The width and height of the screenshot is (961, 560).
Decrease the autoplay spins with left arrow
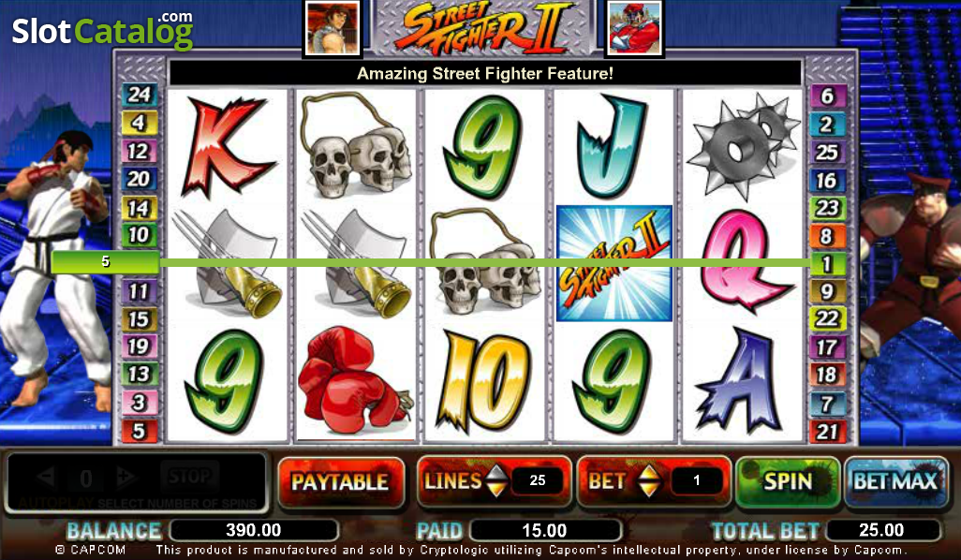click(47, 478)
